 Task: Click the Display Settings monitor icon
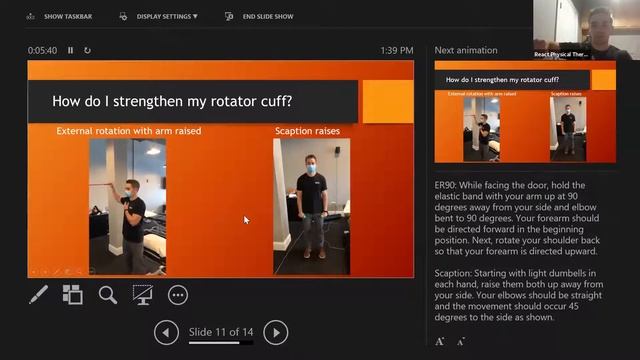point(123,16)
